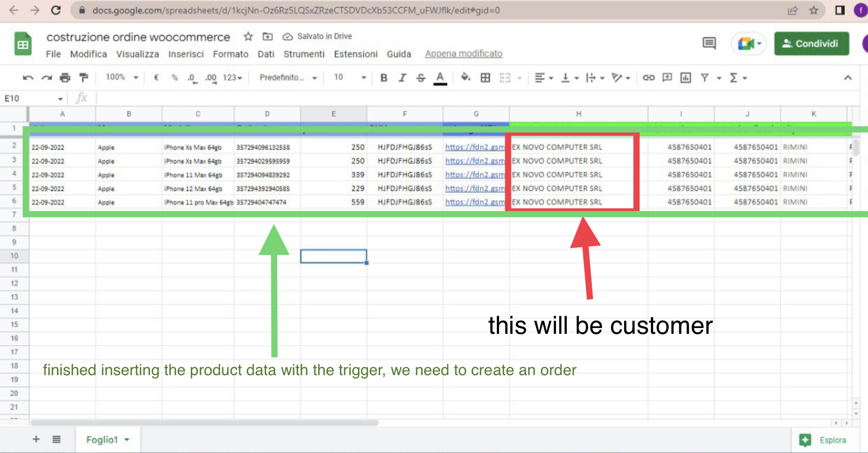
Task: Open the all sheets list icon
Action: click(56, 440)
